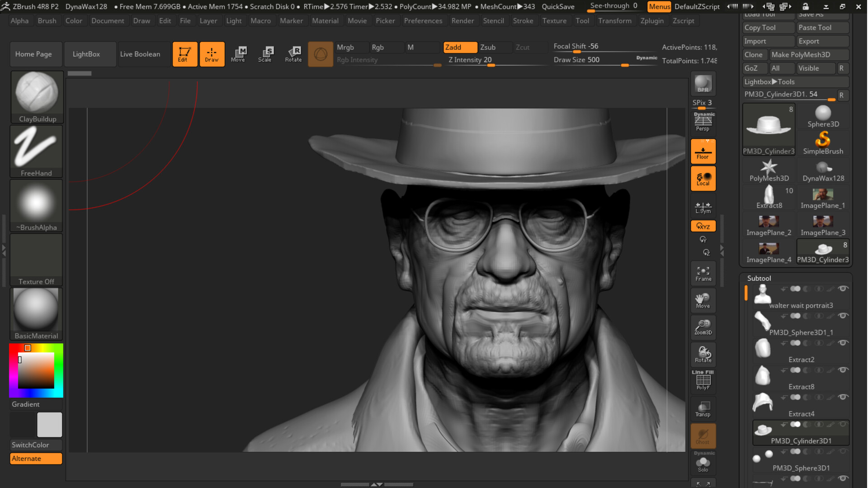
Task: Click the Frame icon in the right shelf
Action: (x=703, y=273)
